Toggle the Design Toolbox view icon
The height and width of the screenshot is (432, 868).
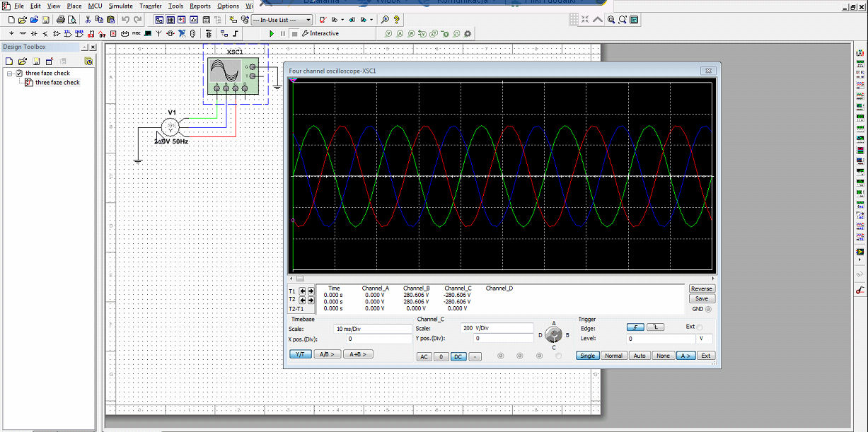point(158,20)
